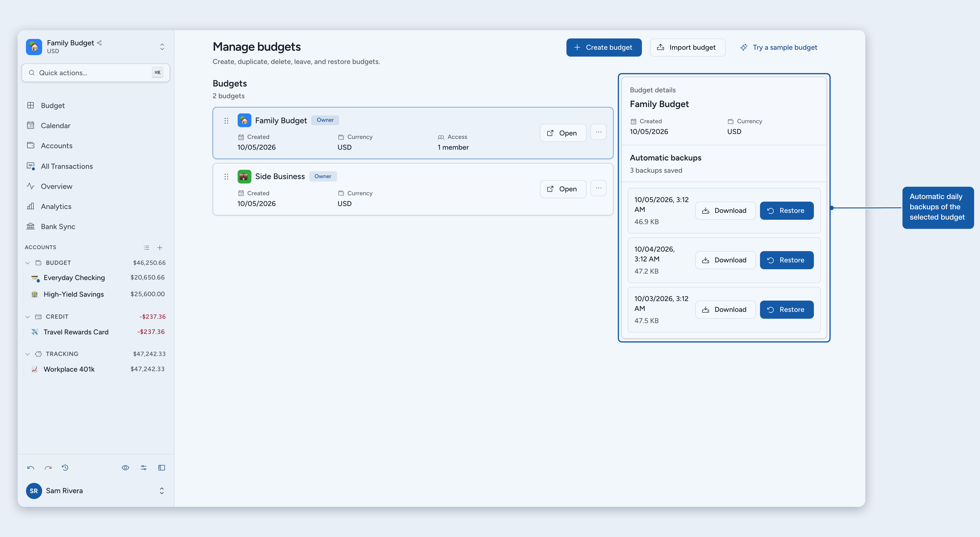Open the Accounts page
Image resolution: width=980 pixels, height=537 pixels.
(96, 146)
